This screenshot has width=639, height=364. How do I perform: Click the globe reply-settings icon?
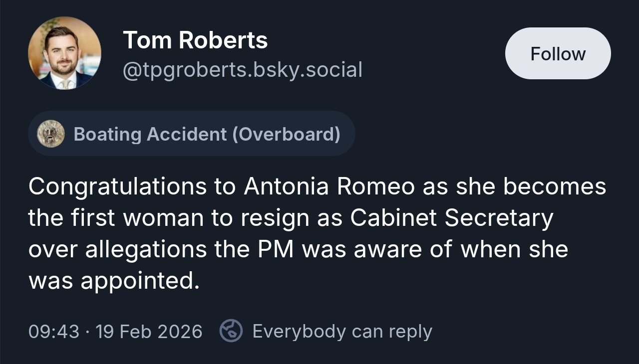click(231, 331)
